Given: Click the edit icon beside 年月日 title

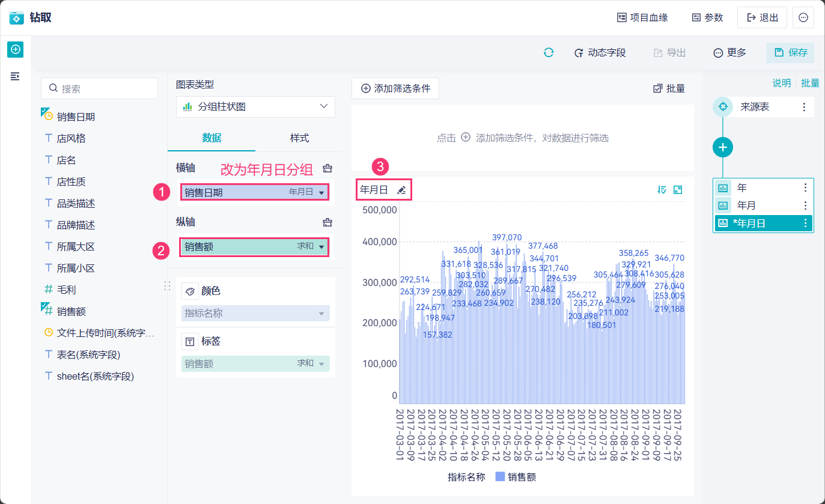Looking at the screenshot, I should point(401,190).
